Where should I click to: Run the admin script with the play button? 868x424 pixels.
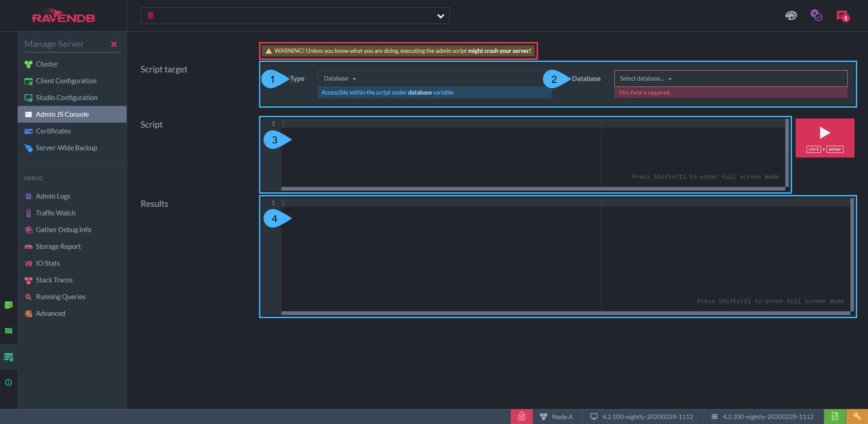point(825,138)
